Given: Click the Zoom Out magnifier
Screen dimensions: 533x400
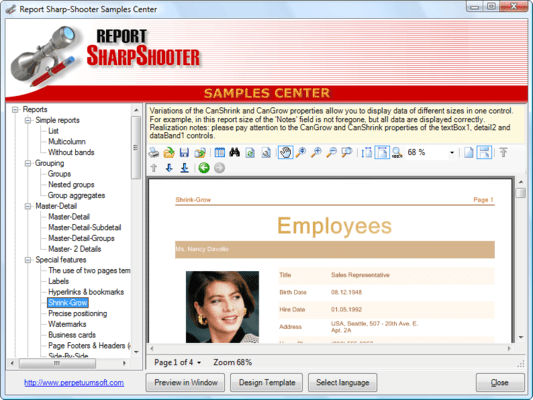Looking at the screenshot, I should (x=331, y=152).
